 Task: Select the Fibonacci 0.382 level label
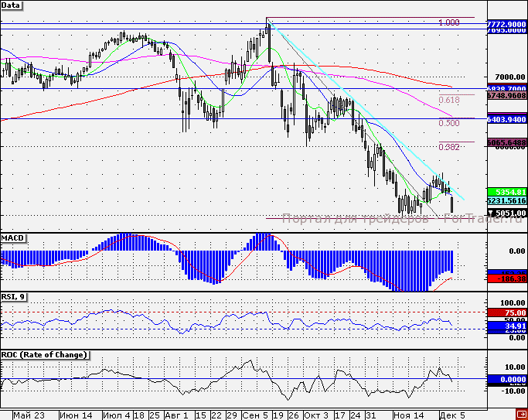(449, 147)
